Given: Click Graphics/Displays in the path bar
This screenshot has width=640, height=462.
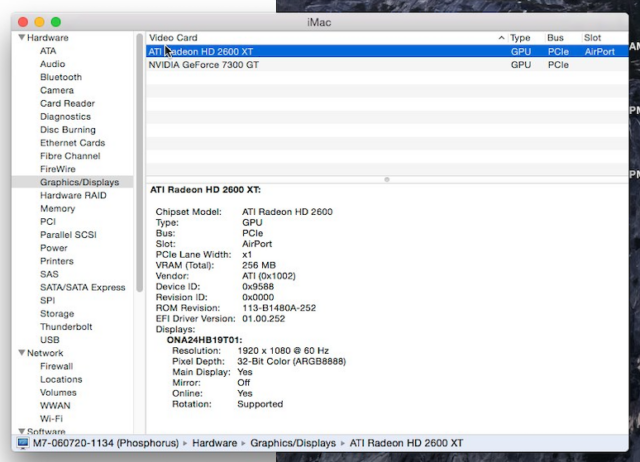Looking at the screenshot, I should [293, 443].
